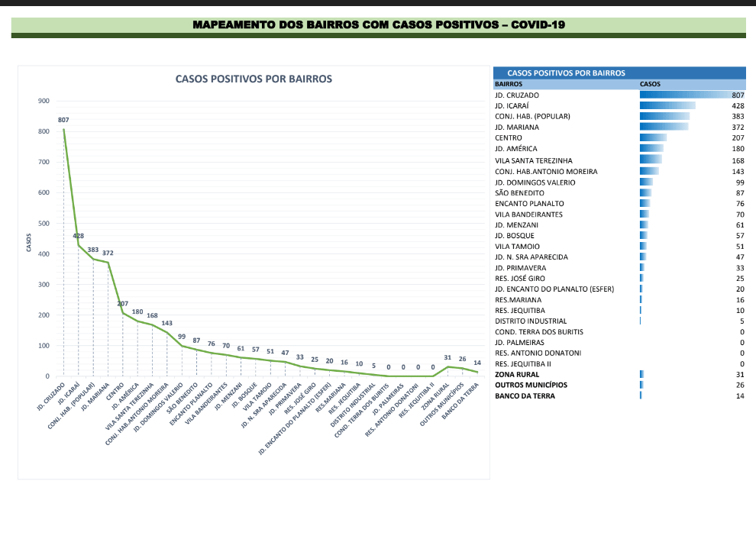
Task: Click the MAPEAMENTO DOS BAIRROS title banner
Action: tap(378, 24)
